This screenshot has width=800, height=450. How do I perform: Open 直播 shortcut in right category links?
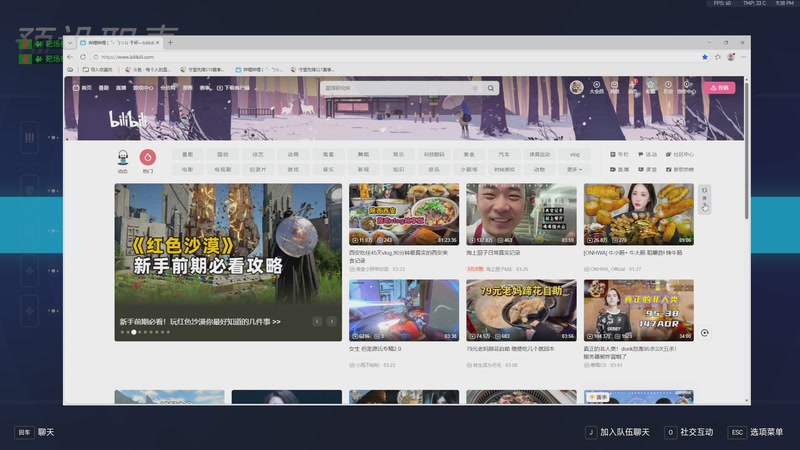click(x=619, y=169)
